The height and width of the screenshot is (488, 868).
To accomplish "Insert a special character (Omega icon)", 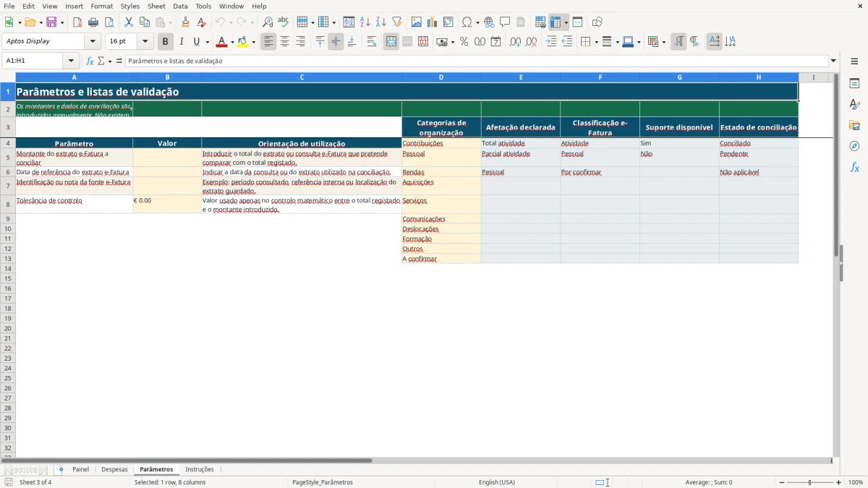I will pos(467,22).
